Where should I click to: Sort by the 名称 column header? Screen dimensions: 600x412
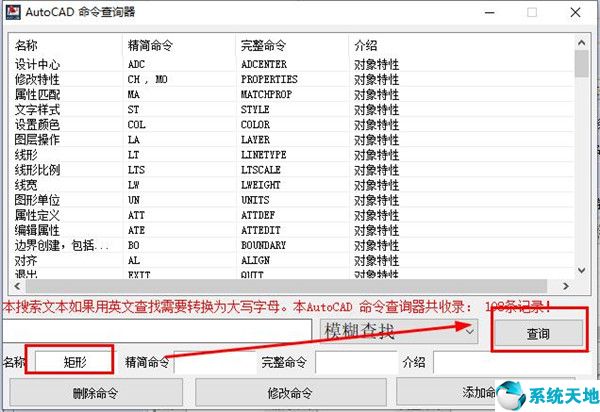pos(65,46)
